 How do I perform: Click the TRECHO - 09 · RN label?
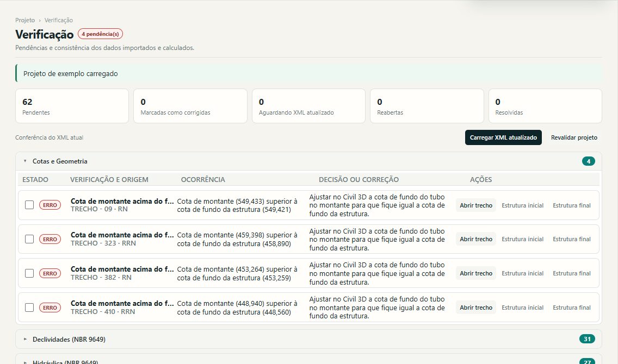100,209
